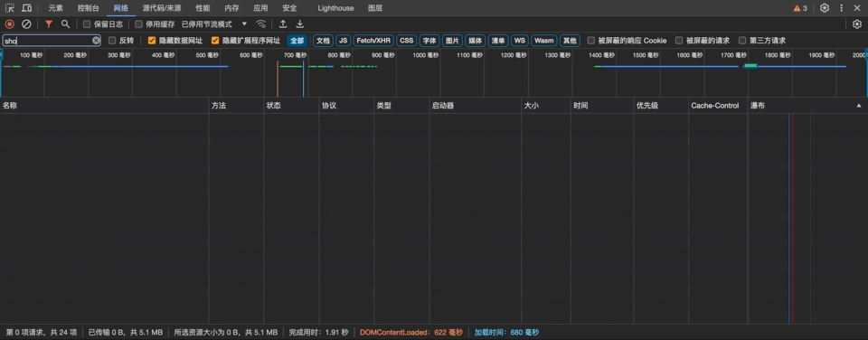Switch to the 安全 tab
Viewport: 868px width, 340px height.
tap(289, 8)
